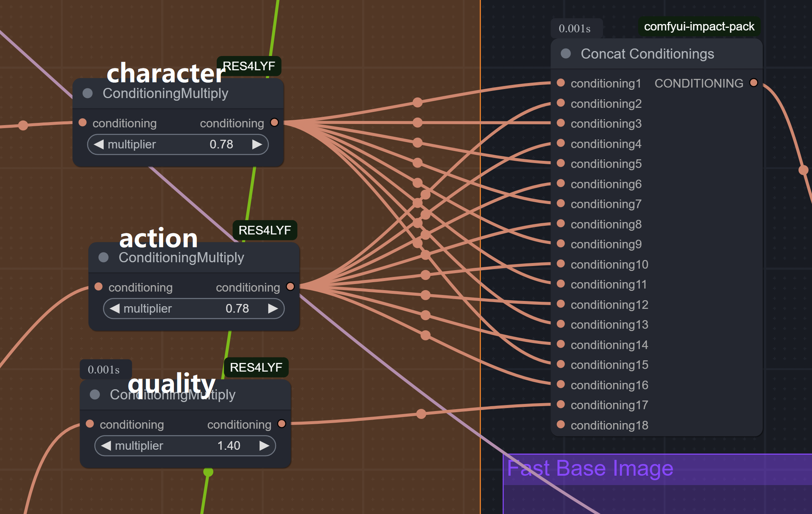
Task: Click link midpoint on the conditioning1 wire
Action: click(417, 102)
